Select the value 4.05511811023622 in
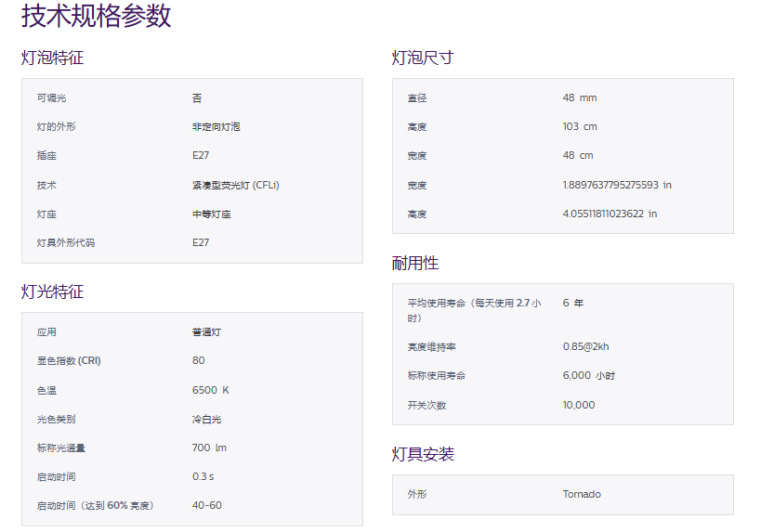The width and height of the screenshot is (761, 532). pyautogui.click(x=610, y=214)
